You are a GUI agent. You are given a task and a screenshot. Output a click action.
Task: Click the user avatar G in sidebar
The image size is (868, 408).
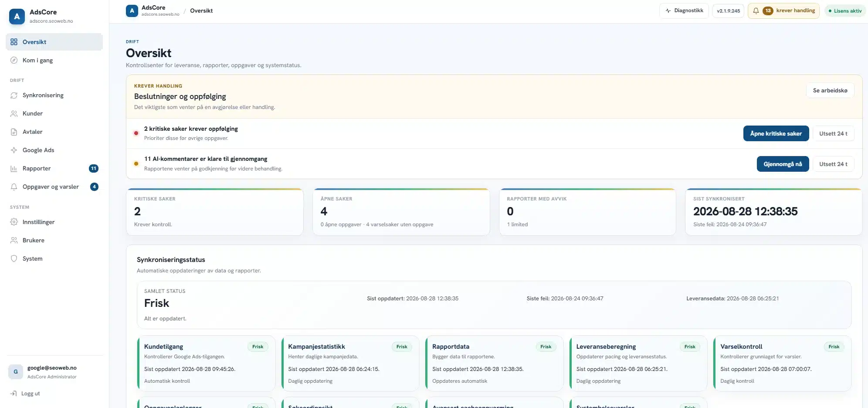point(16,371)
